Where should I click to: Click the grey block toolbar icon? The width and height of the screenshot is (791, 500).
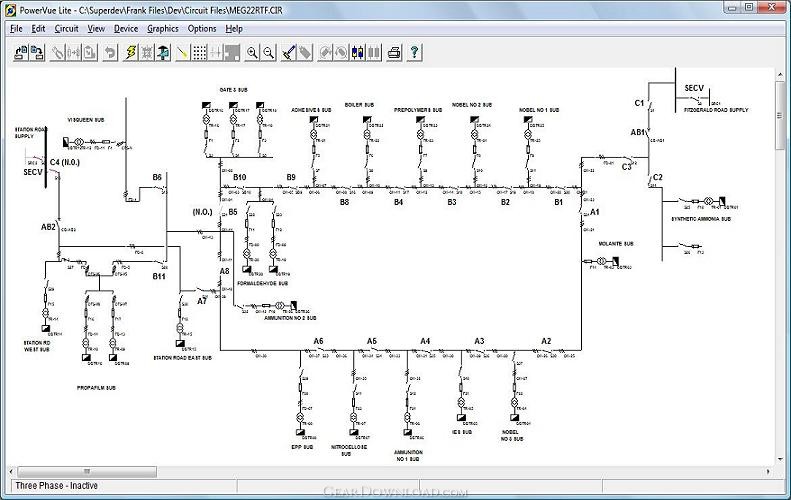(232, 52)
